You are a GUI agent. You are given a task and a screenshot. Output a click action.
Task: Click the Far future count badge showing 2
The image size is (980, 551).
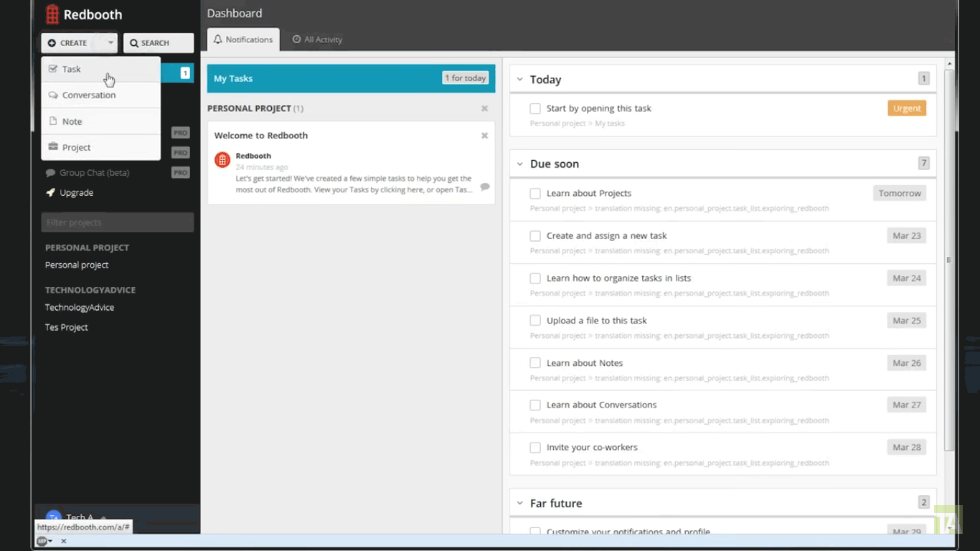coord(924,503)
